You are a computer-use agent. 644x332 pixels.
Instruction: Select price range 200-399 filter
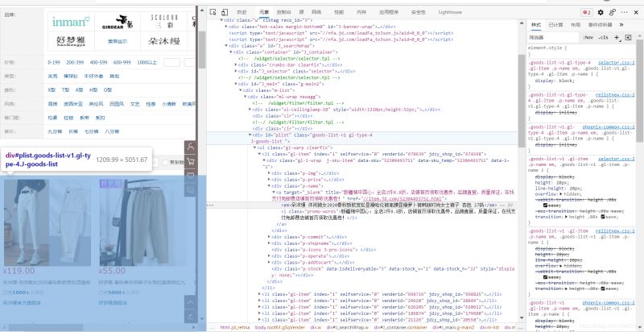75,63
